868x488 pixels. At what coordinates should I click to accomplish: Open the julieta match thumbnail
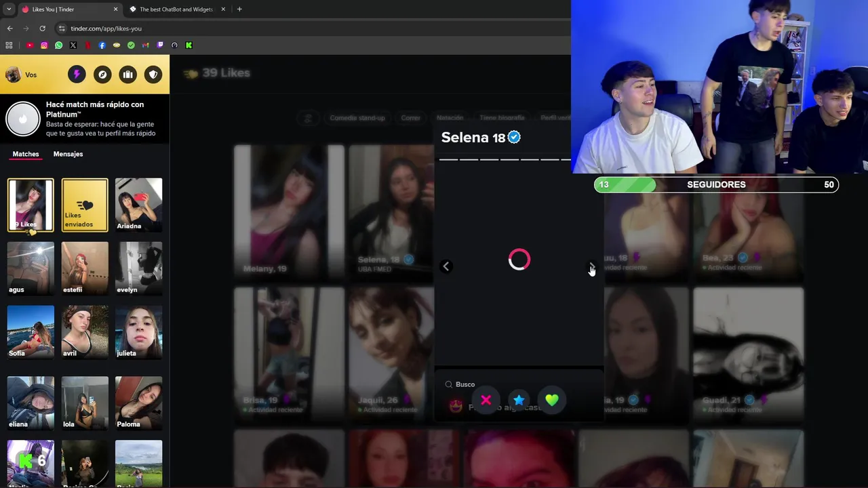pyautogui.click(x=138, y=332)
